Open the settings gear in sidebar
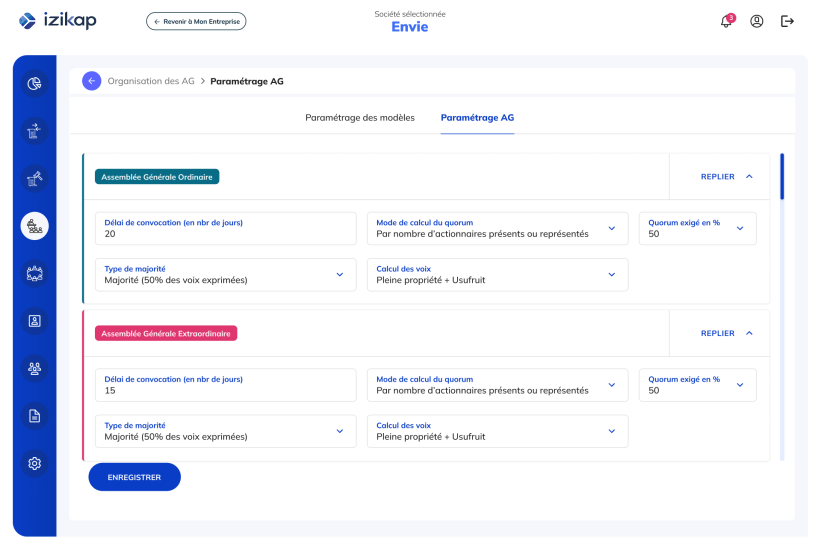The height and width of the screenshot is (552, 821). coord(34,463)
